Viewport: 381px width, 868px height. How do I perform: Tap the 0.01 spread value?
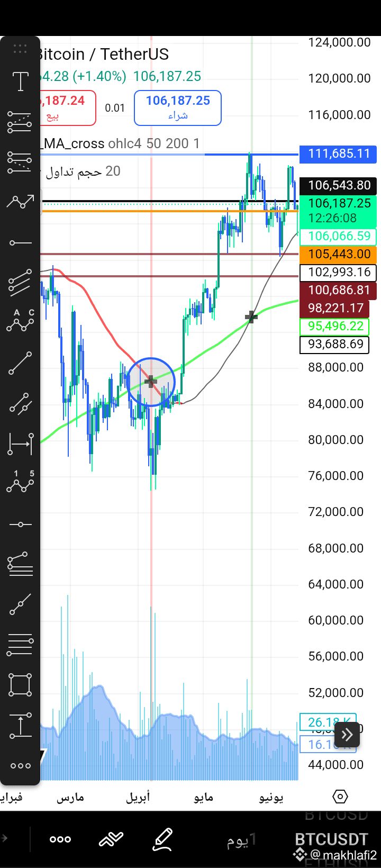point(115,108)
